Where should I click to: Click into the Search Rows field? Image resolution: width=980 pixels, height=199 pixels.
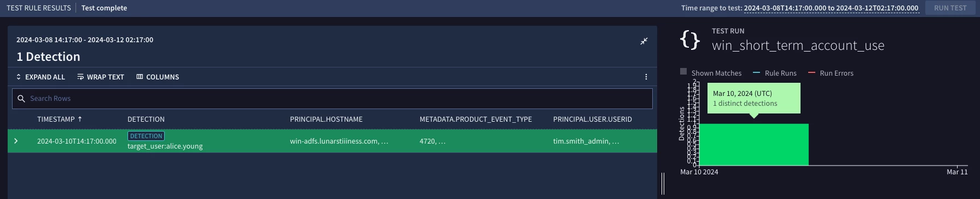pyautogui.click(x=332, y=99)
